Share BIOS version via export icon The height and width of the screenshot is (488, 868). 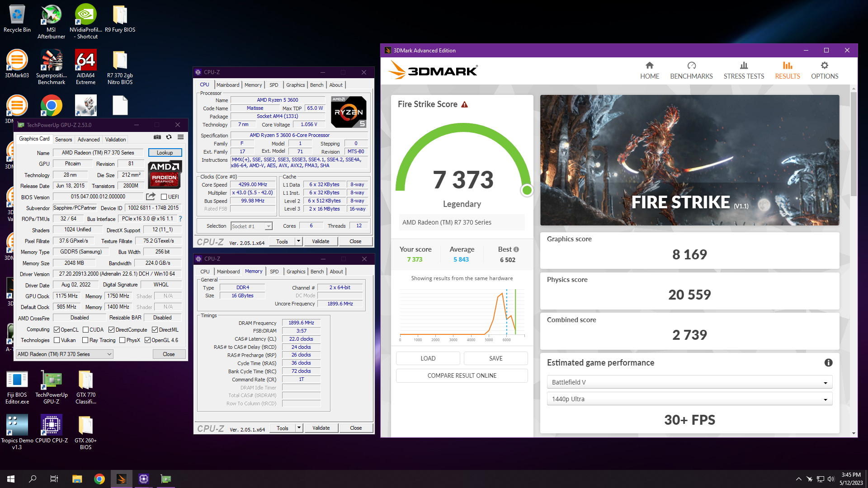tap(151, 197)
